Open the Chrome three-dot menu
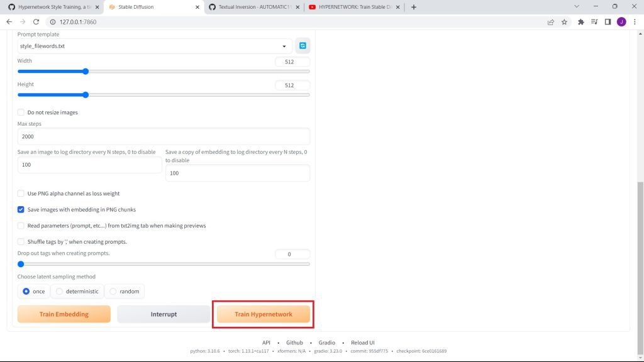This screenshot has width=644, height=362. pyautogui.click(x=634, y=21)
